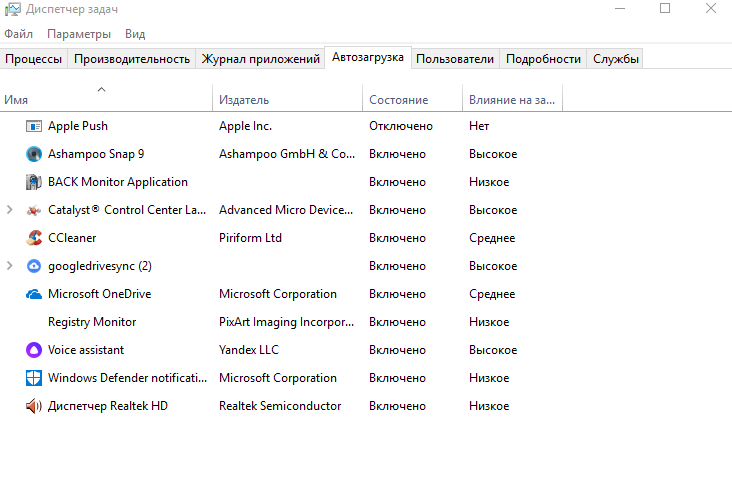Click Advanced Micro Device... publisher cell
Viewport: 732px width, 481px height.
(x=286, y=210)
